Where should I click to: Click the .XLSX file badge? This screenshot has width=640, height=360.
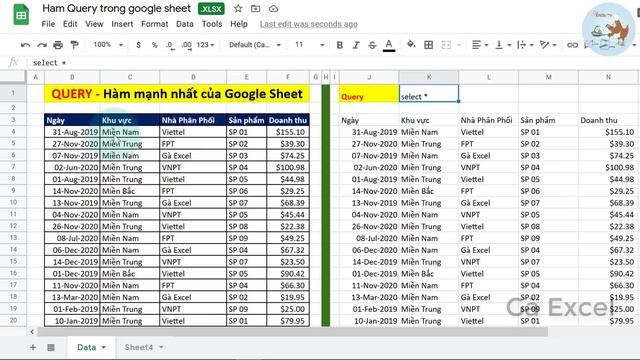[211, 9]
